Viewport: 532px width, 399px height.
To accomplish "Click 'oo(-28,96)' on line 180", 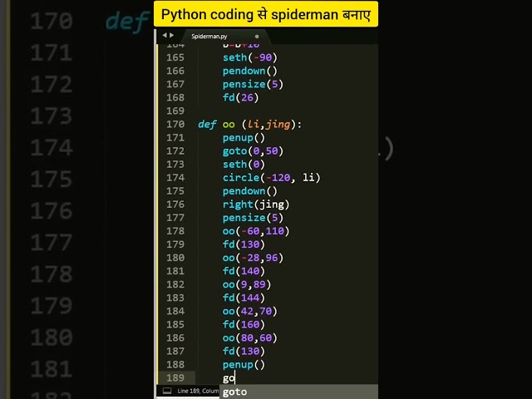I will tap(253, 258).
